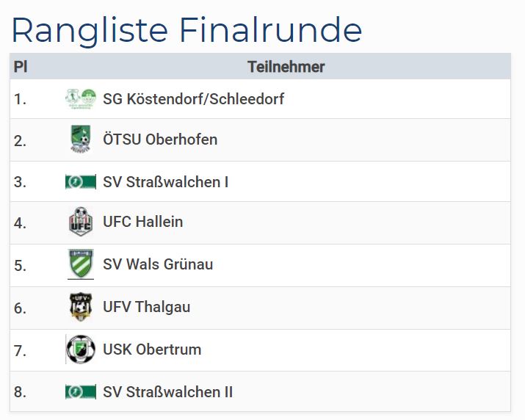The image size is (525, 420).
Task: Click the ÖTSU Oberhofen crest icon
Action: coord(81,140)
